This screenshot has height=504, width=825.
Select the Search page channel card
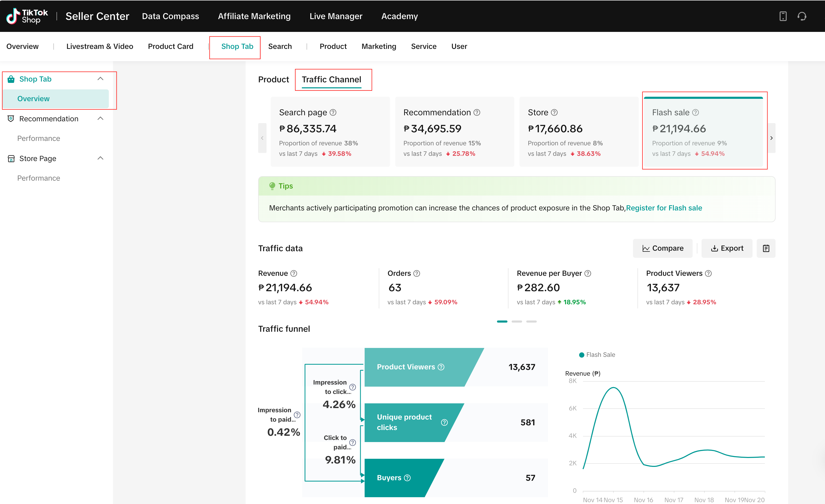point(330,132)
